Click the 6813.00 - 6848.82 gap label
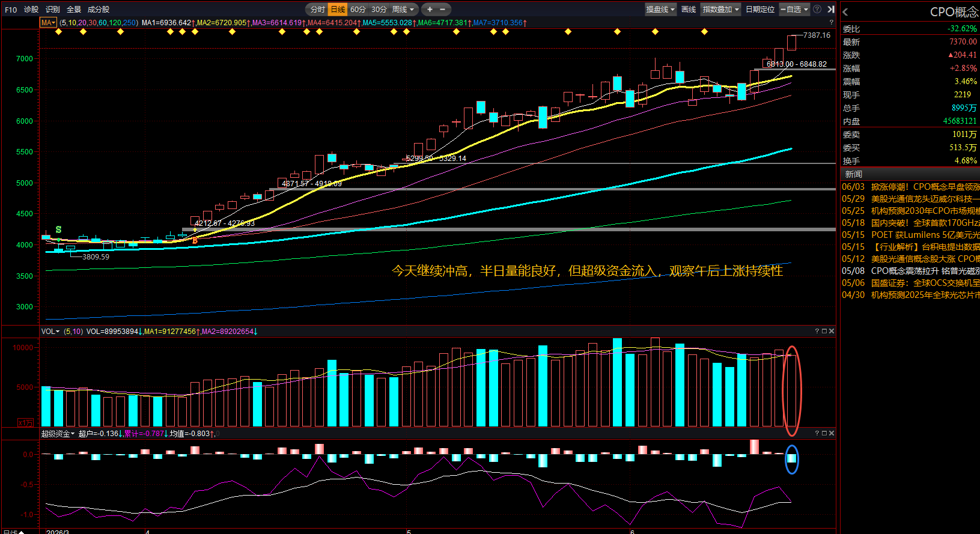980x534 pixels. (797, 64)
